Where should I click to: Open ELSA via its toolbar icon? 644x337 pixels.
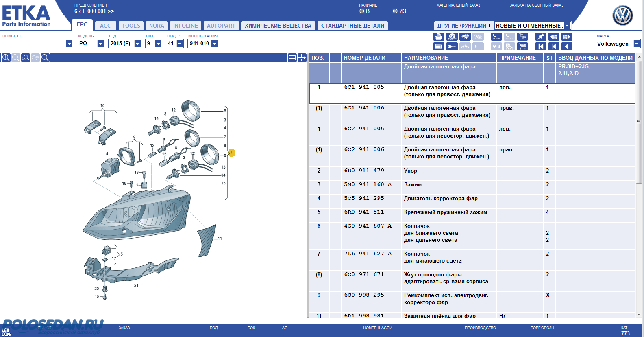tap(496, 37)
